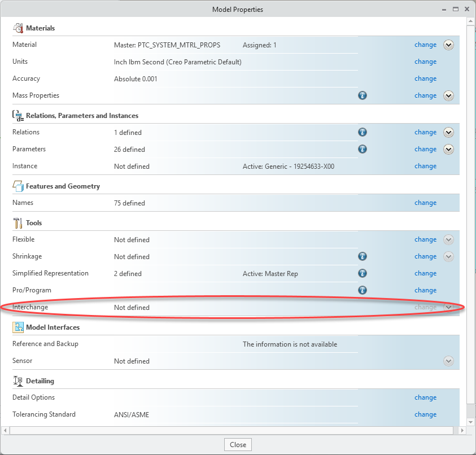Click change for Tolerancing Standard
The image size is (476, 455).
[x=425, y=414]
